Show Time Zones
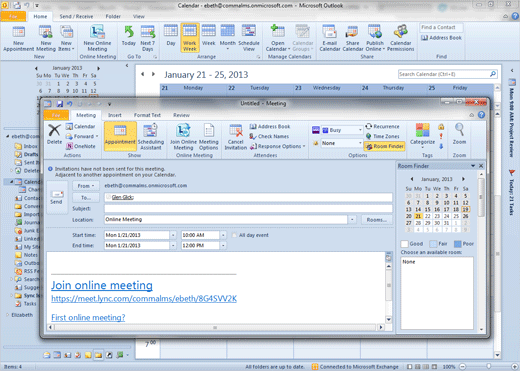 click(382, 136)
